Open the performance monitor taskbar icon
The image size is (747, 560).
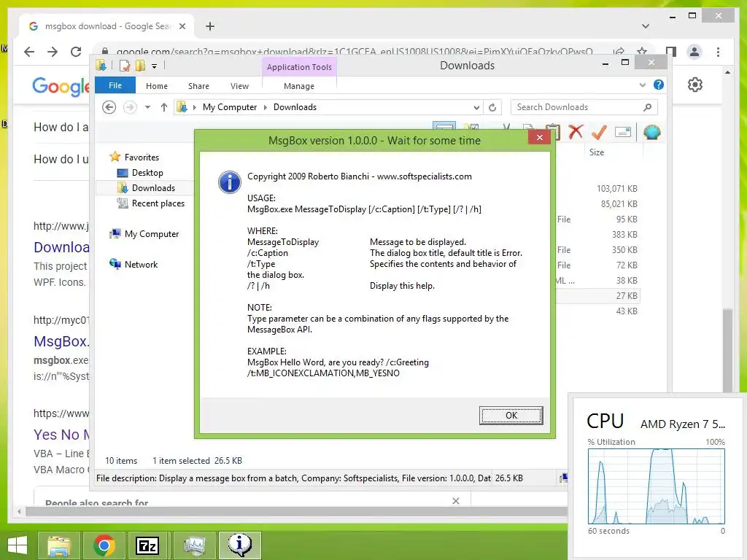point(194,545)
